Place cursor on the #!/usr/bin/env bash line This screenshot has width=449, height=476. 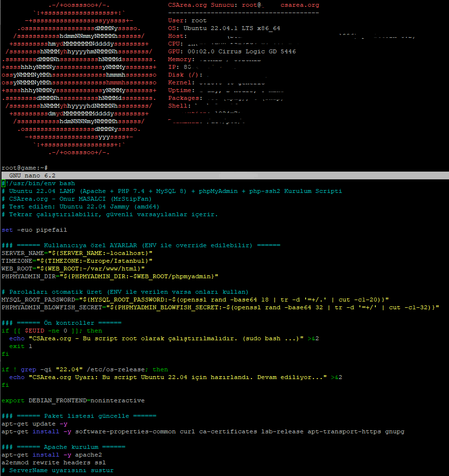tap(40, 183)
